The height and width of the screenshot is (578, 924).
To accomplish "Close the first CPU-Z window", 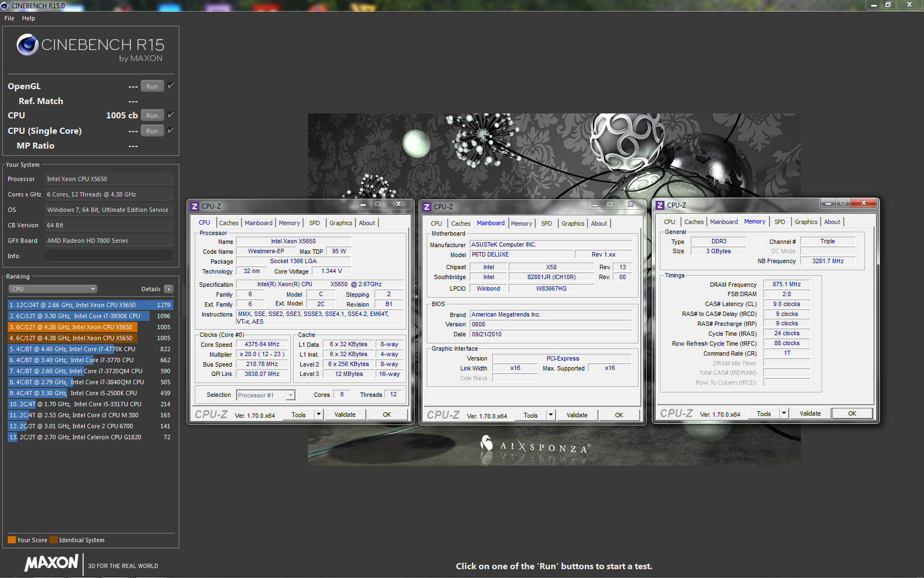I will [398, 204].
